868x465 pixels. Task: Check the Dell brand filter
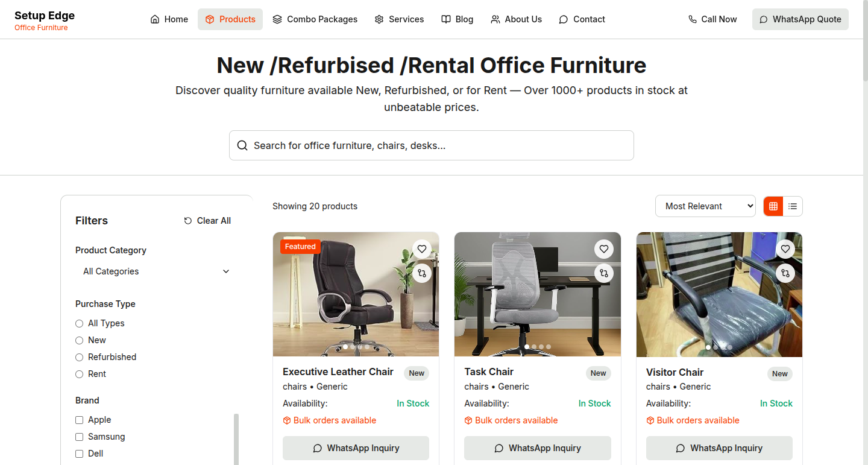79,454
